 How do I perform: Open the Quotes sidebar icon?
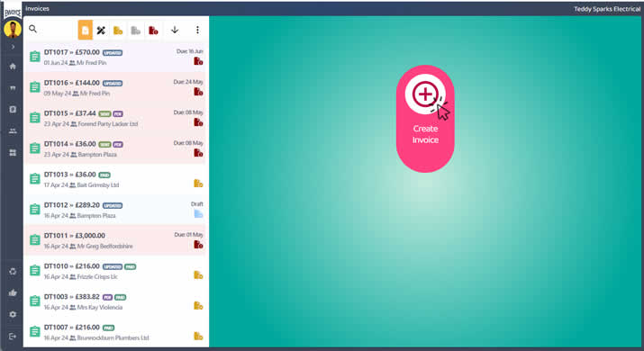coord(13,88)
